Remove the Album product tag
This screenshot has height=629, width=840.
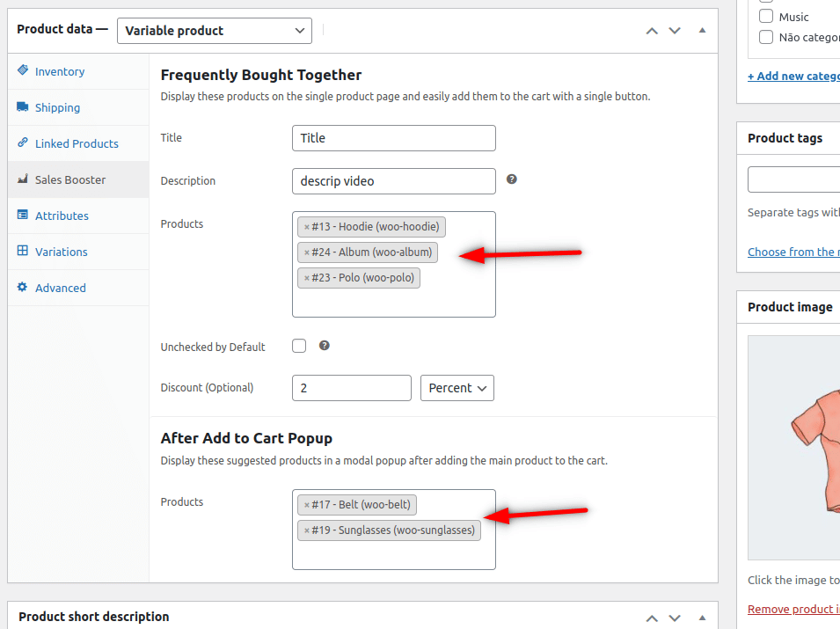[x=307, y=252]
